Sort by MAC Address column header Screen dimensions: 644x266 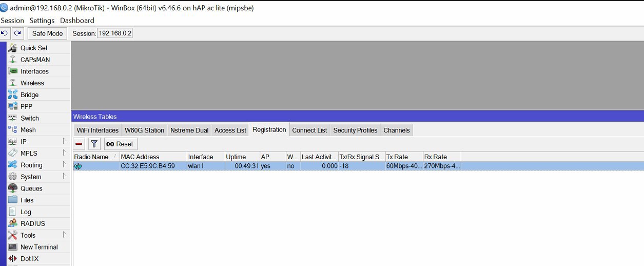[153, 157]
